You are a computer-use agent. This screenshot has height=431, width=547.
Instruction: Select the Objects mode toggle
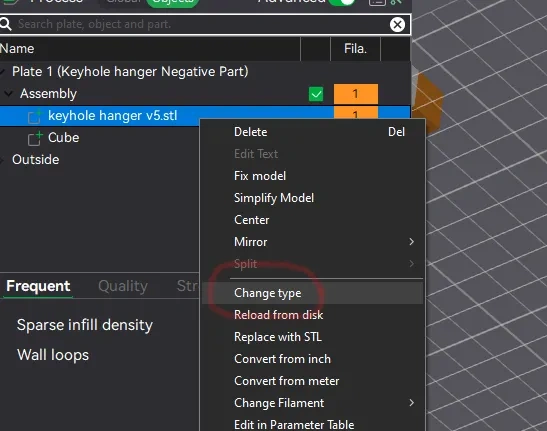(173, 2)
